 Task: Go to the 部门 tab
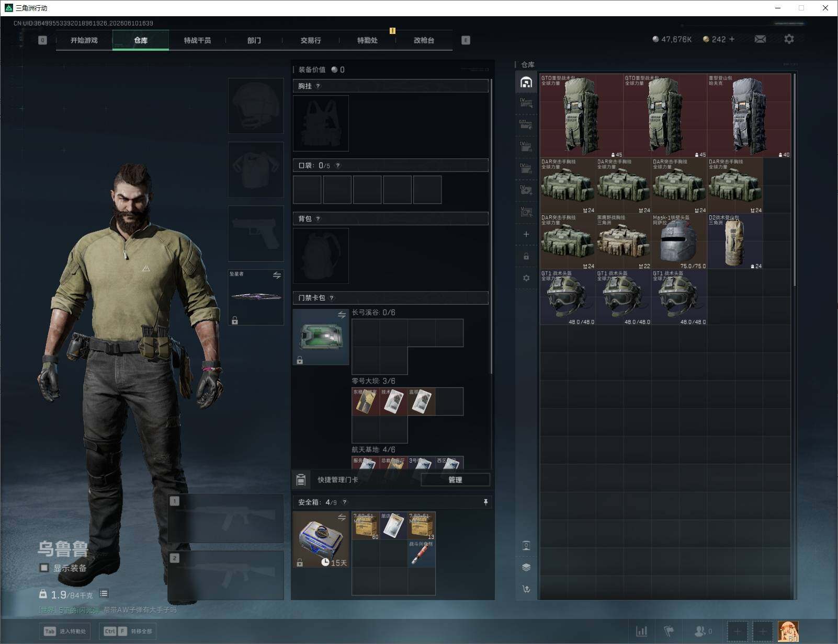click(254, 40)
